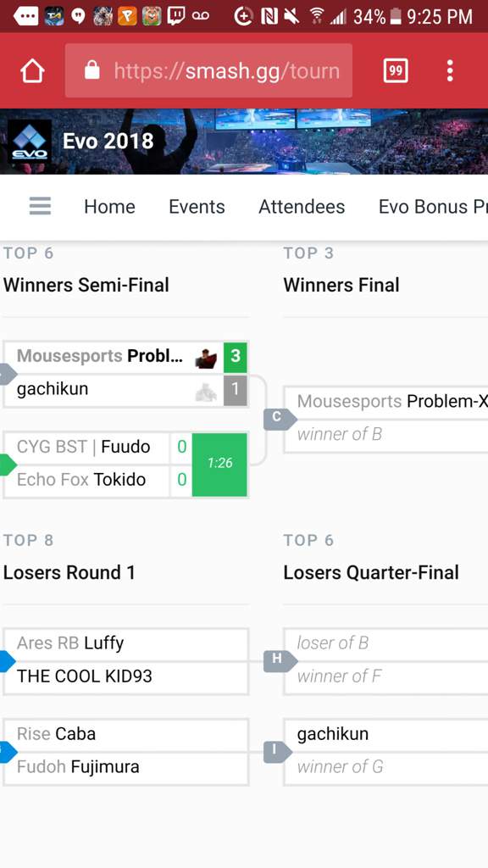Tap the Evo logo thumbnail
Screen dimensions: 488x868
[30, 142]
